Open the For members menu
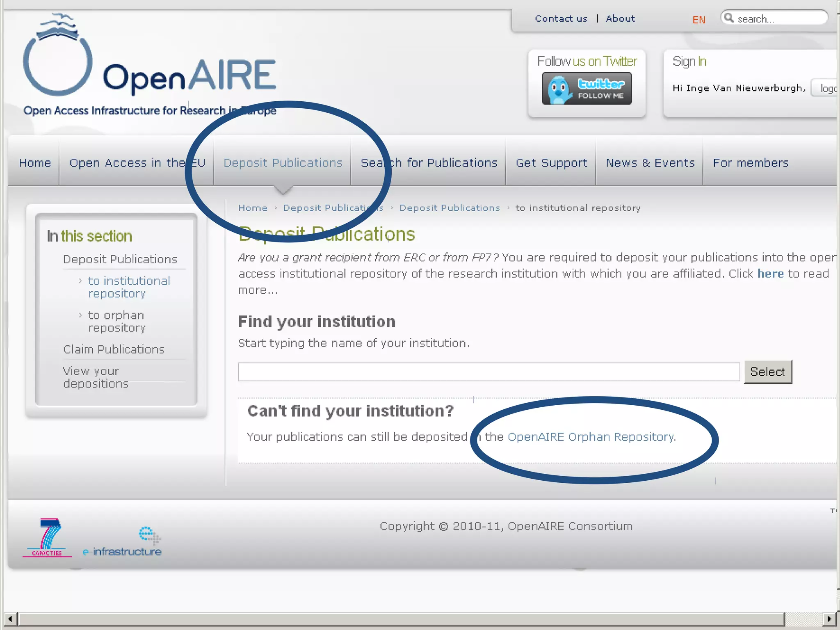840x630 pixels. coord(751,163)
